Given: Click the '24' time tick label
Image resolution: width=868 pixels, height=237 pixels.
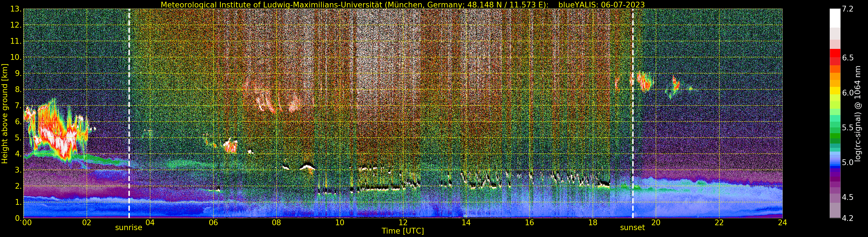Looking at the screenshot, I should 782,223.
